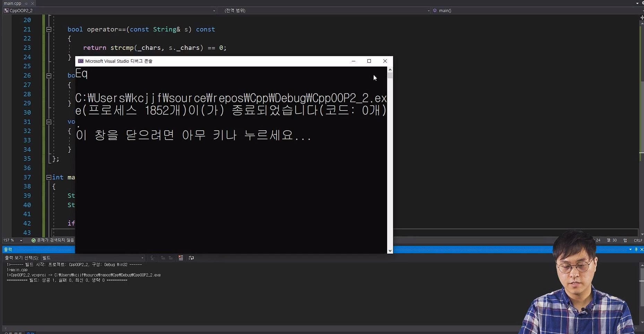This screenshot has width=644, height=334.
Task: Click the CRLF line ending indicator
Action: tap(638, 240)
